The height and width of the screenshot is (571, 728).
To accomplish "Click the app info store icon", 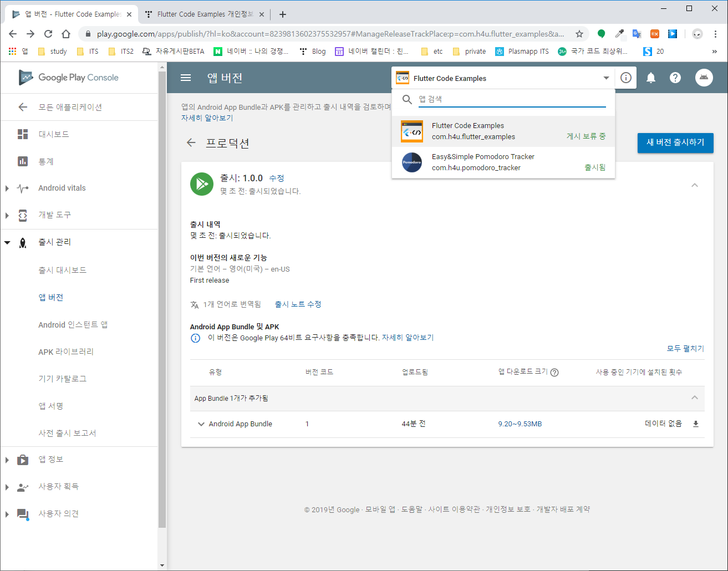I will (23, 460).
